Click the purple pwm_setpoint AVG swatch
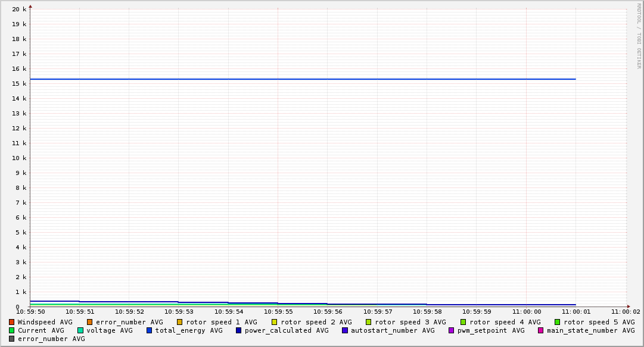Viewport: 644px width, 347px height. (452, 330)
